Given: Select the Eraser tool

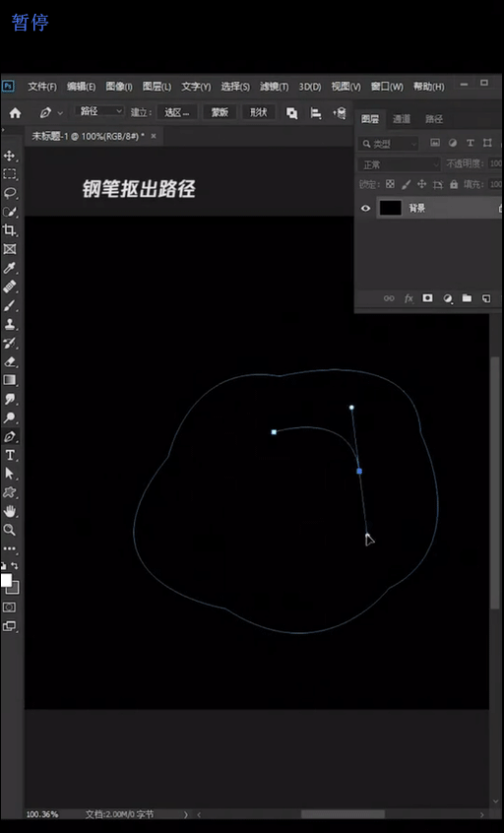Looking at the screenshot, I should (9, 361).
